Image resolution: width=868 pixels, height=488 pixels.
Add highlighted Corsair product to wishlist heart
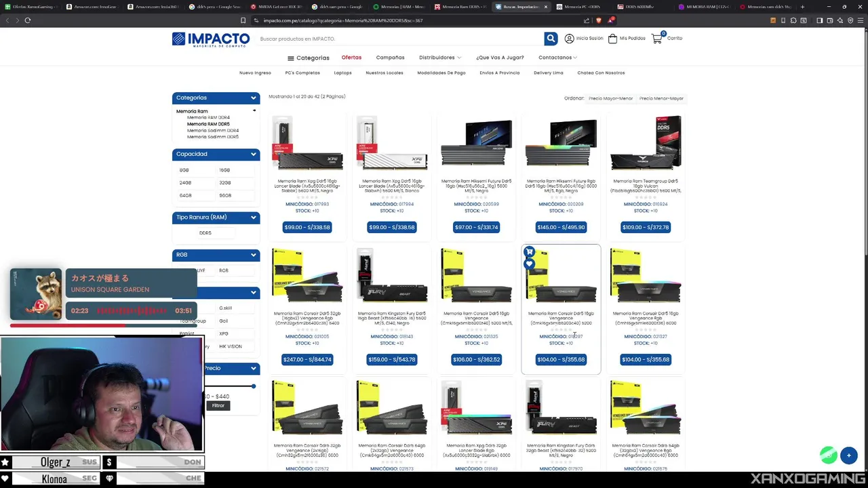tap(529, 264)
